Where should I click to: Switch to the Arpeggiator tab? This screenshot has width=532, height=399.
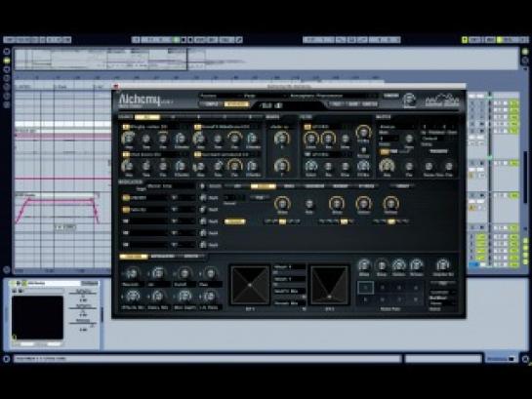[162, 257]
